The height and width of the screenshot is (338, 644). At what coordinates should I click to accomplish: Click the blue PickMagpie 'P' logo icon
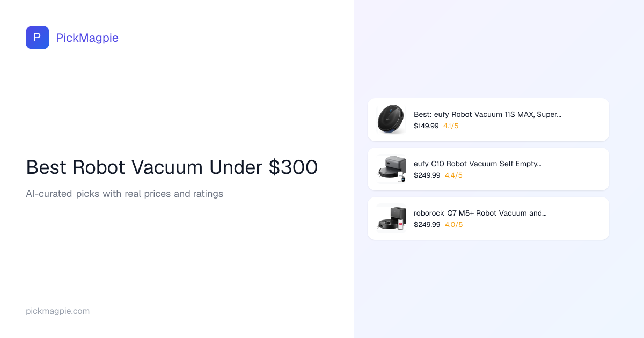(38, 38)
